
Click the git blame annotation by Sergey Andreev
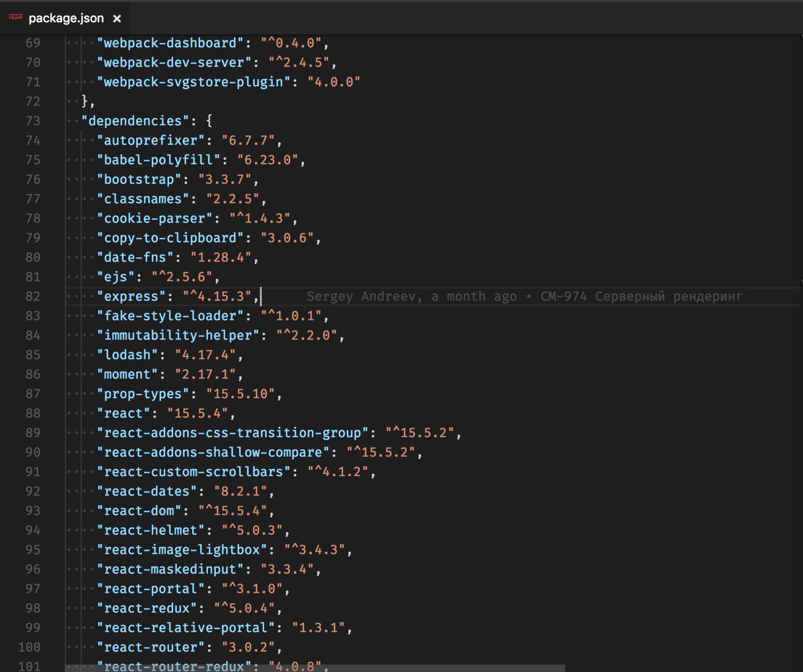524,297
